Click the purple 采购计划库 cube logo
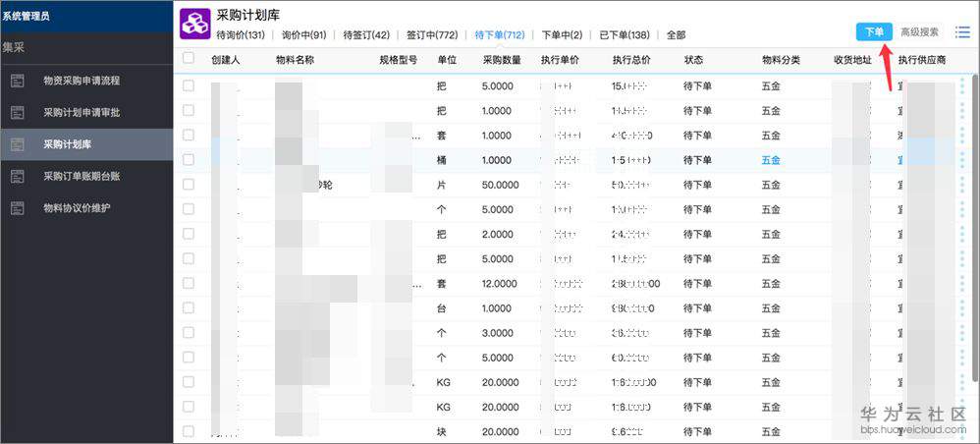This screenshot has width=980, height=444. pyautogui.click(x=195, y=24)
